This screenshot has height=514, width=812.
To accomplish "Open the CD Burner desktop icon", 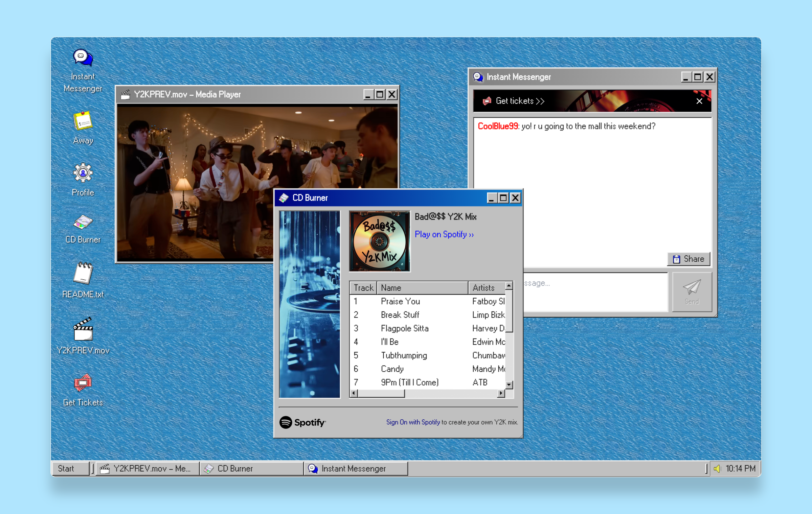I will click(x=83, y=229).
